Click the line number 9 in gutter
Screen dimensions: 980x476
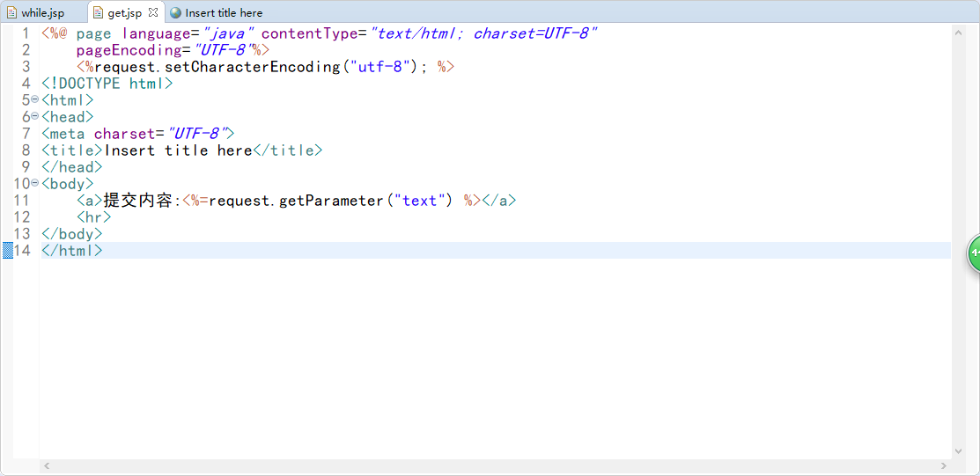[x=26, y=167]
